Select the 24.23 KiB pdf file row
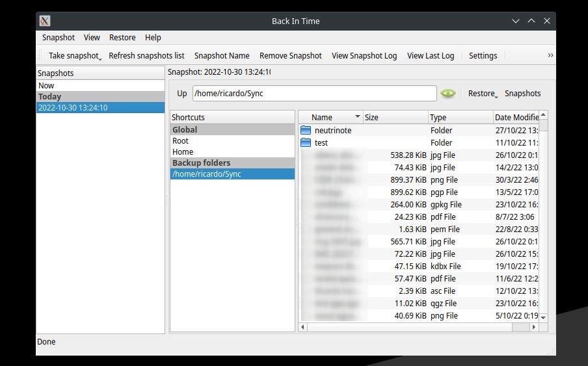This screenshot has width=588, height=366. [x=419, y=217]
